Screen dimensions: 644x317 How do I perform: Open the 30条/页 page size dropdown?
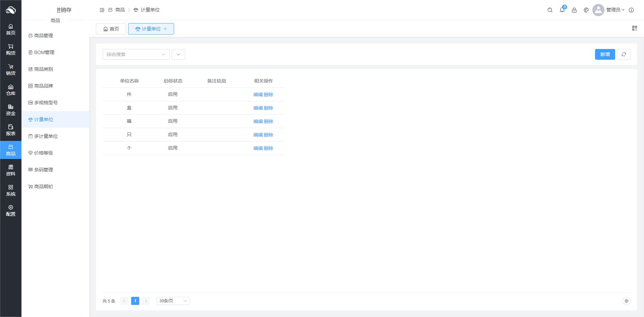173,301
